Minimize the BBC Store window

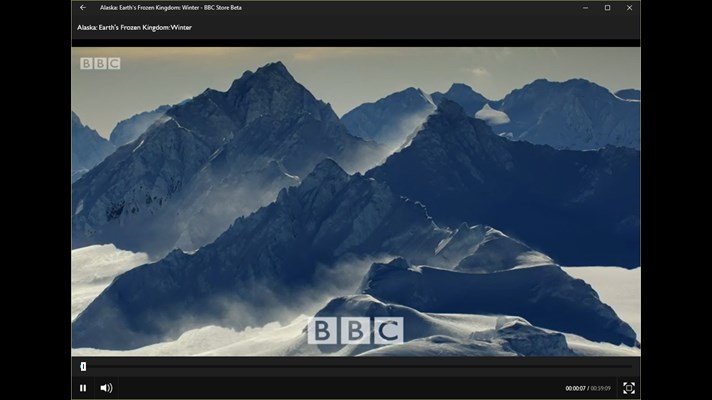[x=585, y=8]
